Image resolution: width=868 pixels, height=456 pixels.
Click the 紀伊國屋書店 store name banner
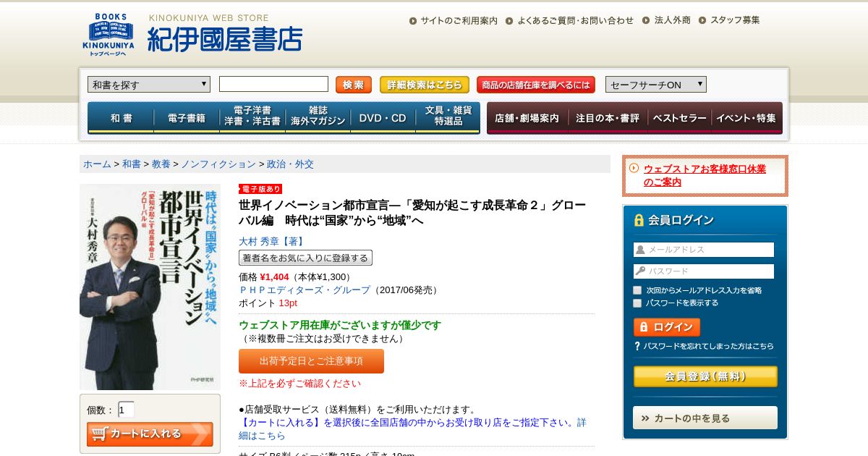(x=224, y=38)
